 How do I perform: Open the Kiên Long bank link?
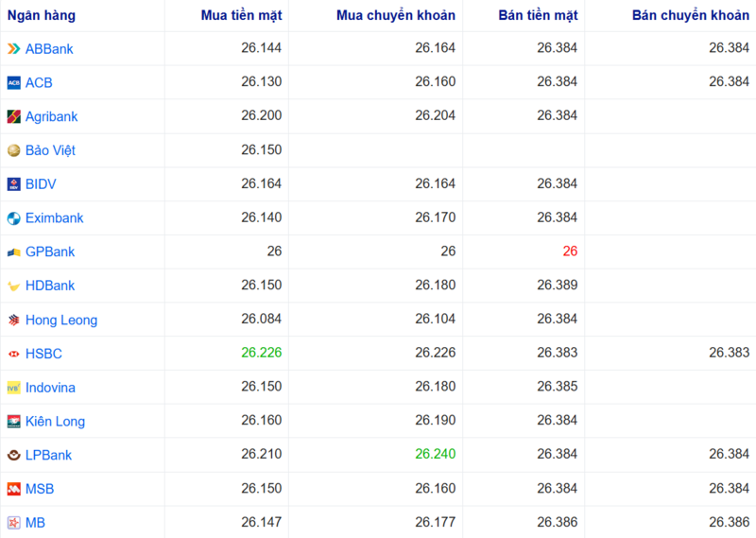pos(55,422)
